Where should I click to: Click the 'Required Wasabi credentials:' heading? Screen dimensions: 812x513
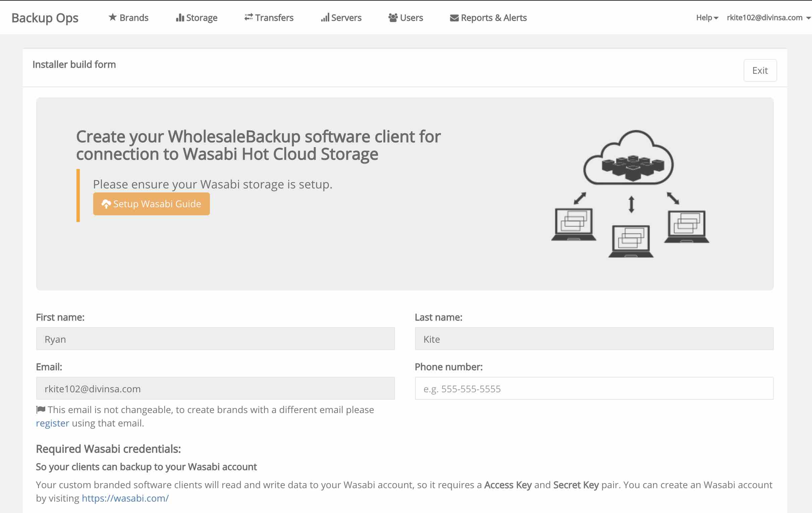(x=108, y=449)
